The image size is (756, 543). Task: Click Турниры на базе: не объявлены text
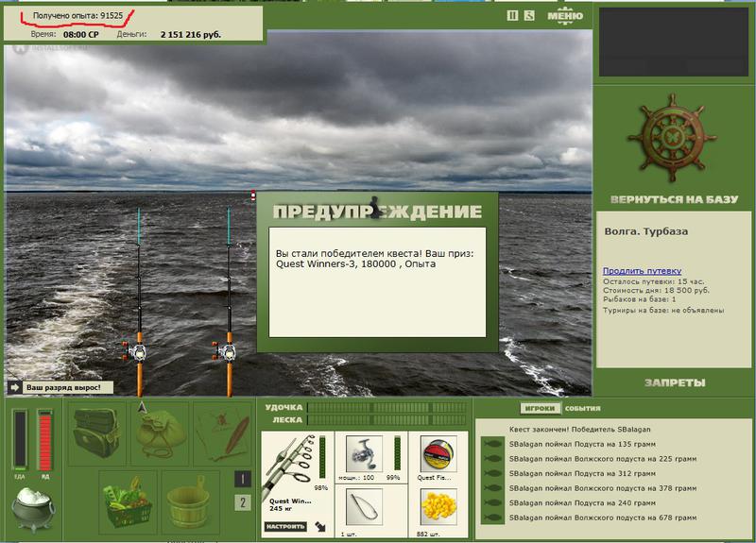tap(663, 311)
